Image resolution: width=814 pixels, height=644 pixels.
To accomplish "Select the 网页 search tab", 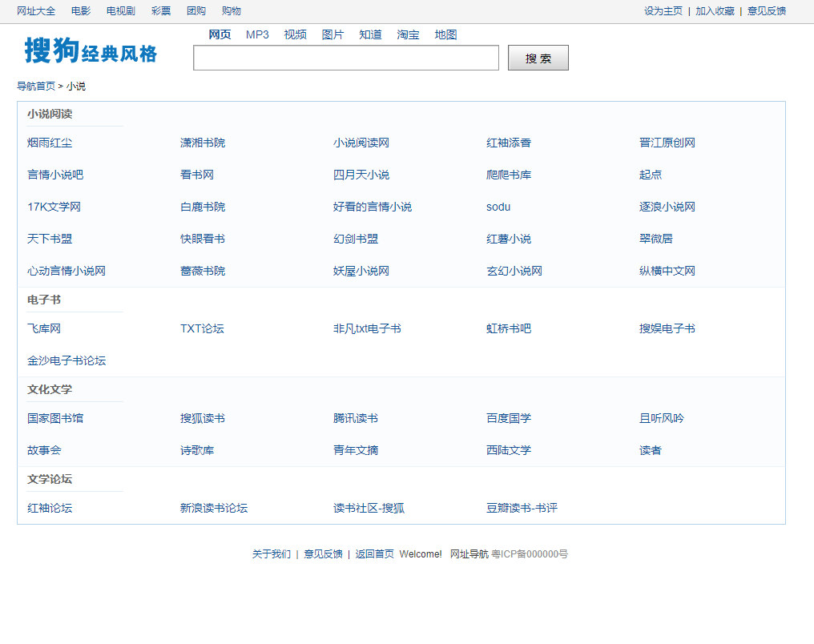I will tap(220, 34).
